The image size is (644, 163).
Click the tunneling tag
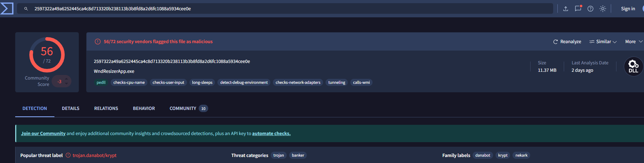point(336,82)
